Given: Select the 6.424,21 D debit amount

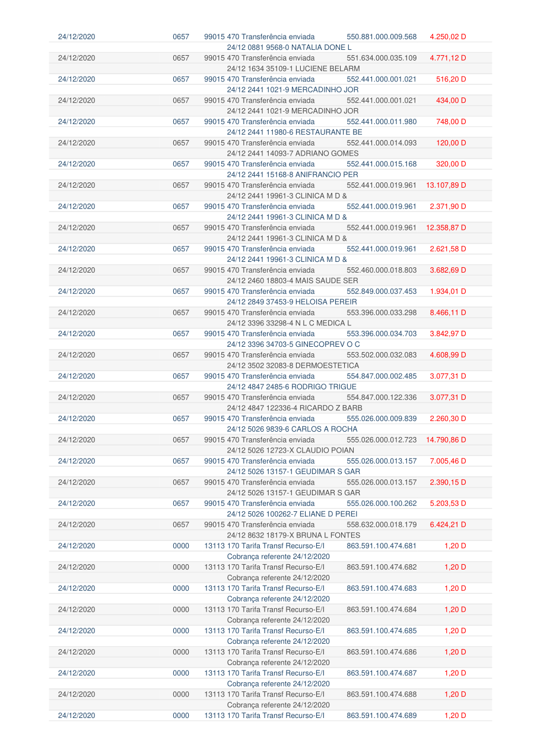Looking at the screenshot, I should click(447, 524).
